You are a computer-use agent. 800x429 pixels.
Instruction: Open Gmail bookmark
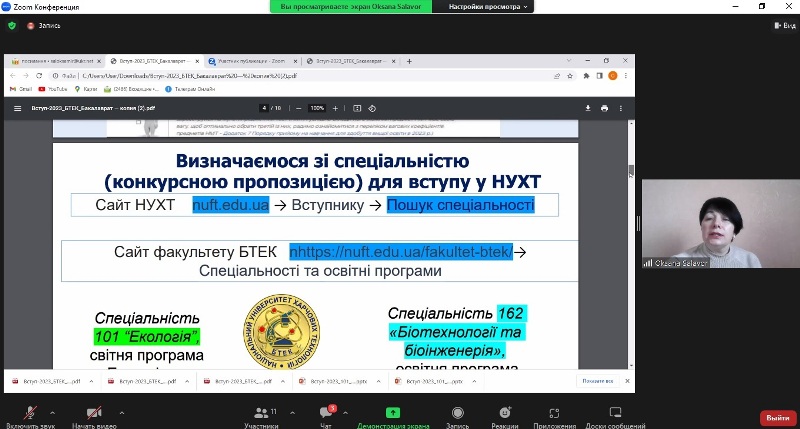pos(21,89)
